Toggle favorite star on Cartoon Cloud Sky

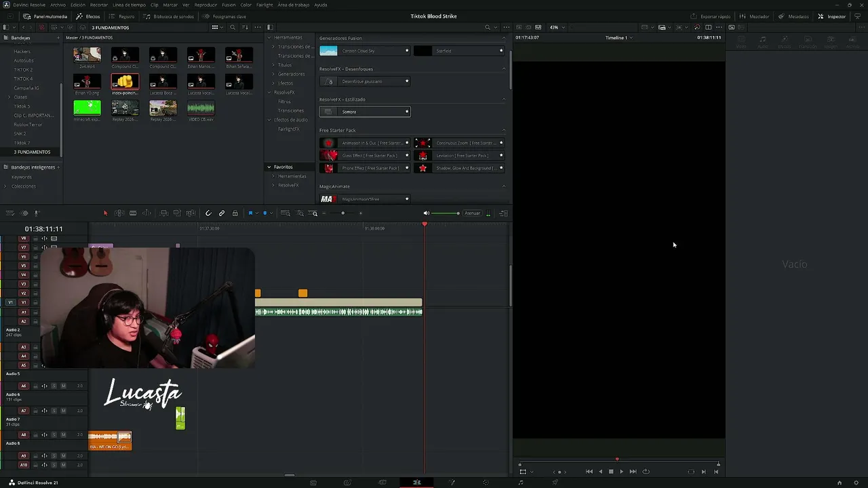tap(407, 51)
